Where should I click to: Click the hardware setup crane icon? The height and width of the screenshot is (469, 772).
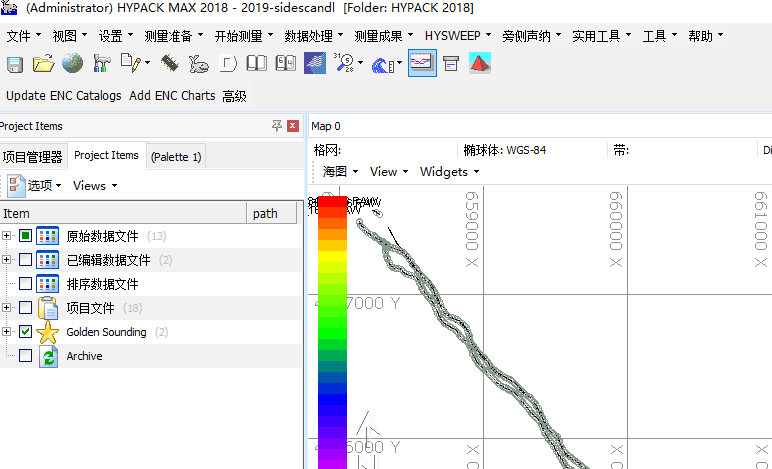tap(101, 63)
